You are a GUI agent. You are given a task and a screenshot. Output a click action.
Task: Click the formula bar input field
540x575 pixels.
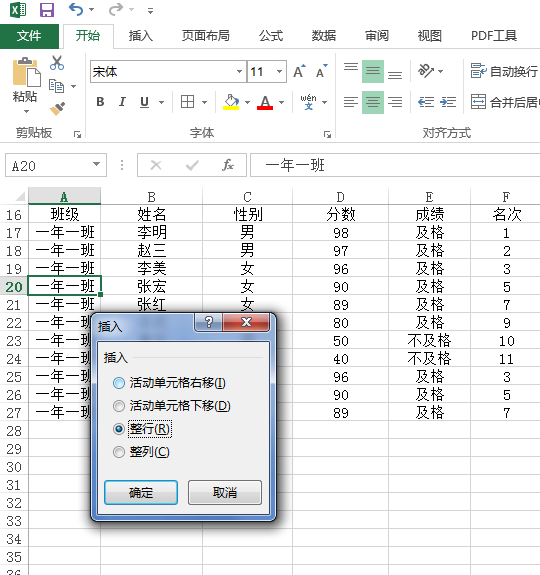tap(395, 165)
